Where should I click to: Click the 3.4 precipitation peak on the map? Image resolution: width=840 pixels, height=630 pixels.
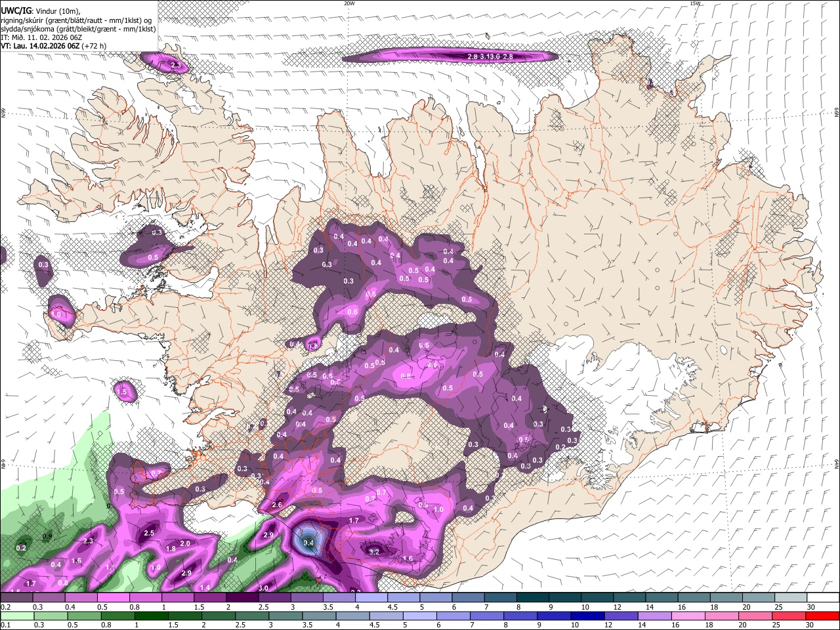(x=309, y=542)
